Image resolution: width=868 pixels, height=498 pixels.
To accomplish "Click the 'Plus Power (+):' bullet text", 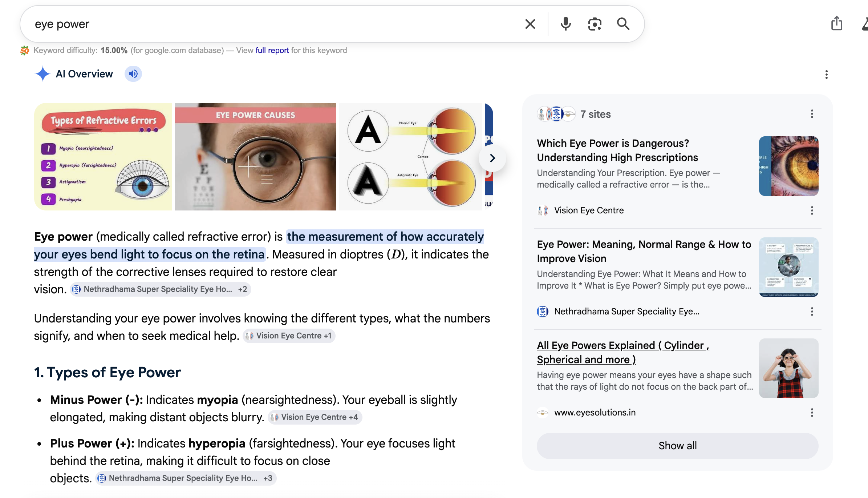I will [92, 443].
